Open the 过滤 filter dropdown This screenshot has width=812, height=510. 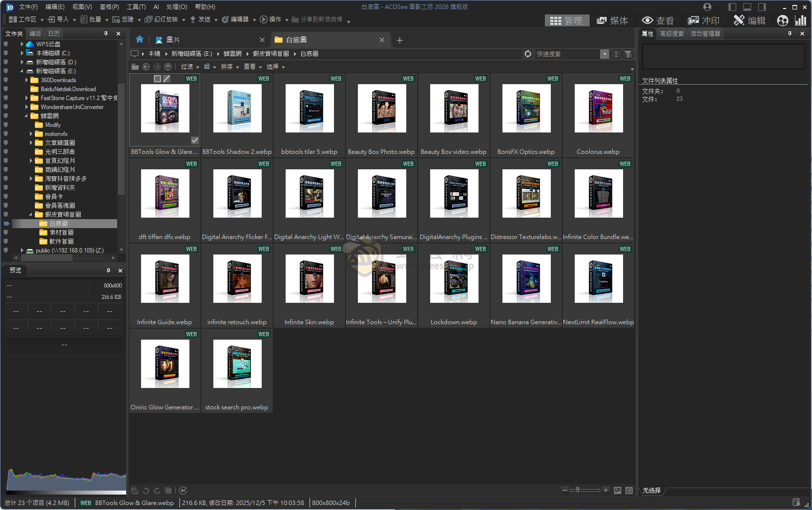[x=190, y=67]
